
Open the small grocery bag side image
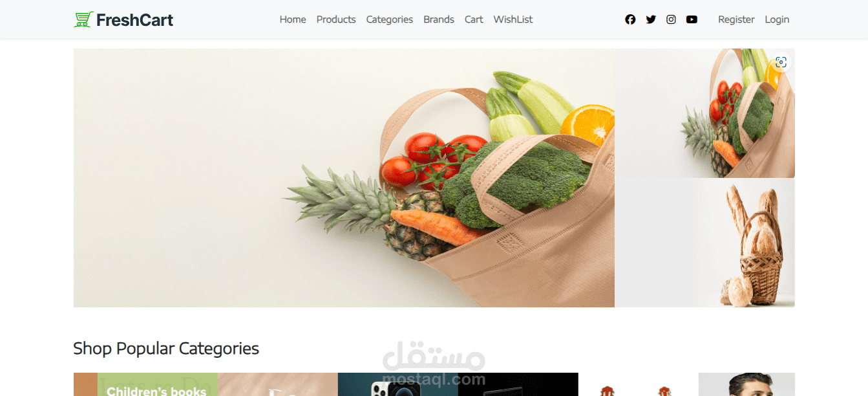point(704,113)
